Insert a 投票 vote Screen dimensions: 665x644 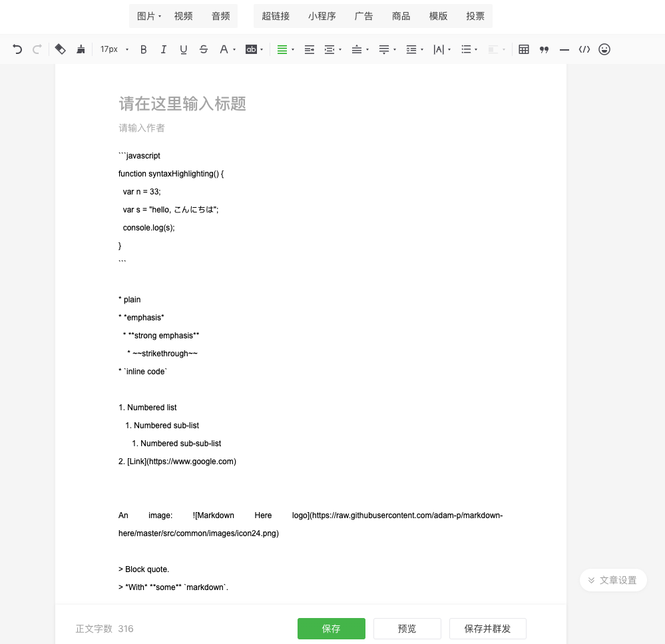tap(475, 16)
